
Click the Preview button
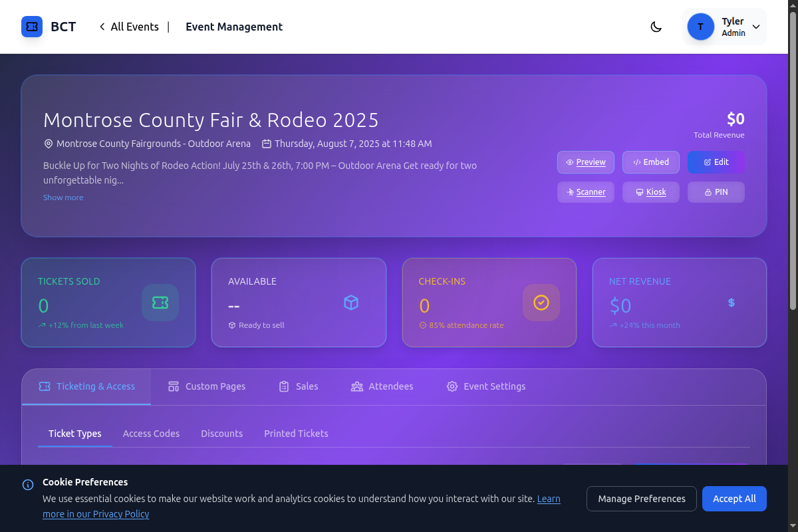point(585,162)
